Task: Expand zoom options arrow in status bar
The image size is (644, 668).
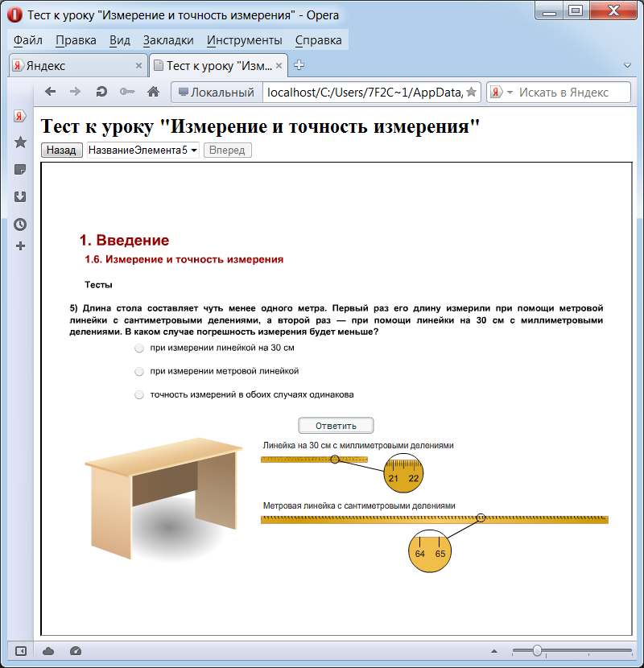Action: pos(494,651)
